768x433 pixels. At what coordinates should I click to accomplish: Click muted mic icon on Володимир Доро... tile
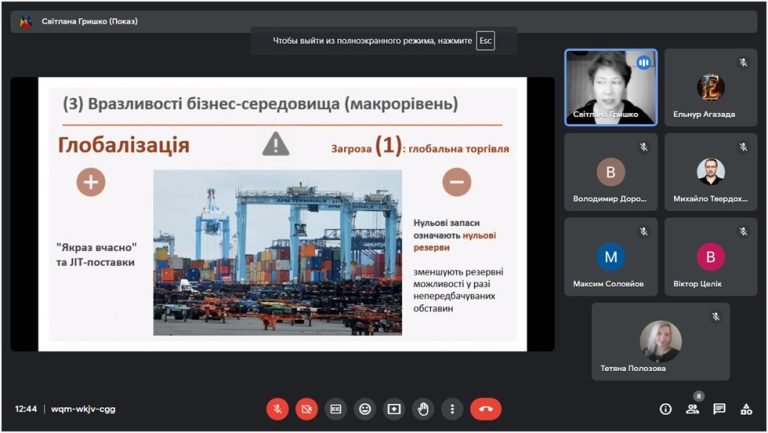coord(644,146)
